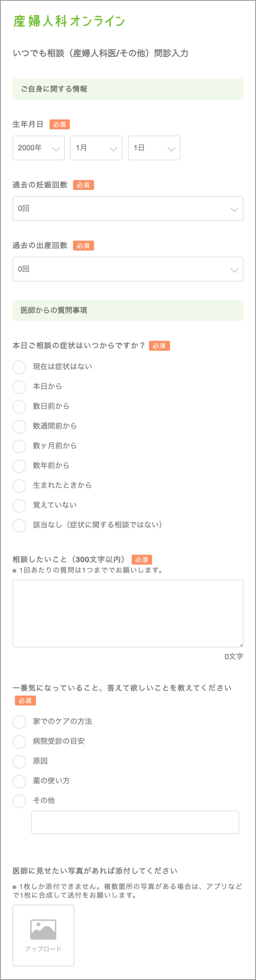256x980 pixels.
Task: Open the birth day 1日 dropdown
Action: (154, 148)
